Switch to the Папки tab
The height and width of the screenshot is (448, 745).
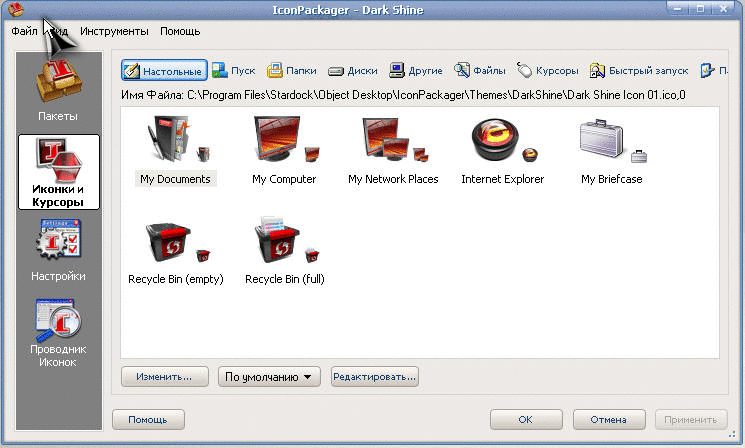click(292, 71)
